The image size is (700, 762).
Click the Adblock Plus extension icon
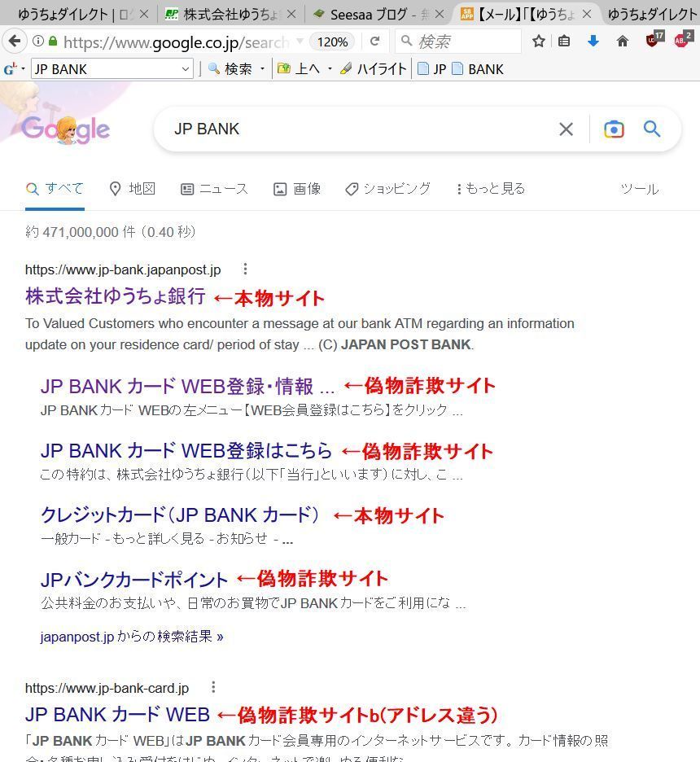[682, 40]
